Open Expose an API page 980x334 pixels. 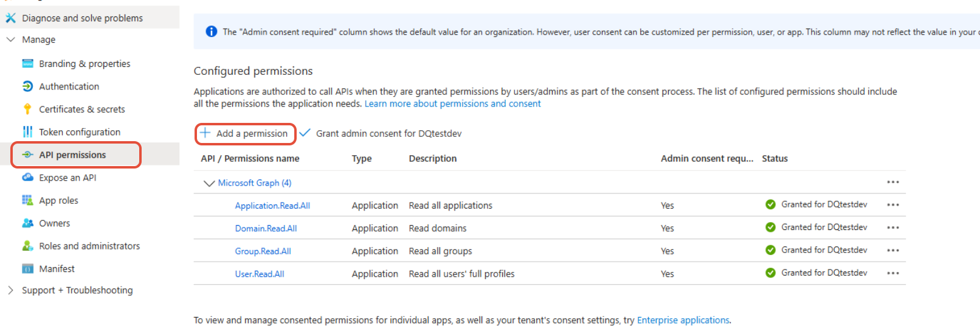click(x=67, y=178)
